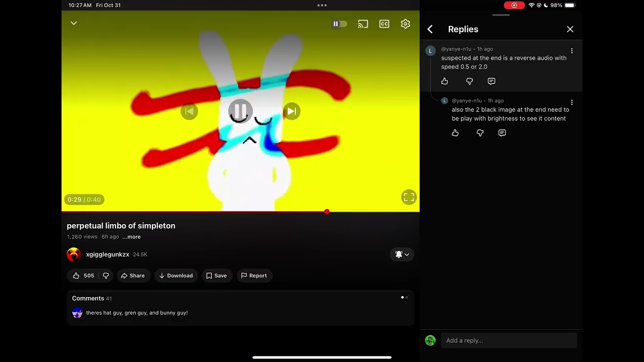Open xgigglegunkzx channel name link
644x362 pixels.
108,254
